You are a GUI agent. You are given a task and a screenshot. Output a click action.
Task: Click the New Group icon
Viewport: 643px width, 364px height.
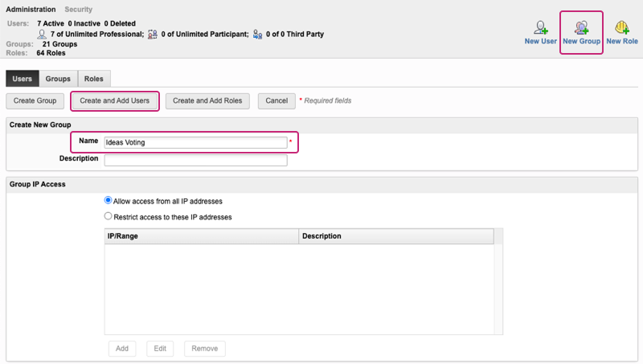pyautogui.click(x=581, y=27)
